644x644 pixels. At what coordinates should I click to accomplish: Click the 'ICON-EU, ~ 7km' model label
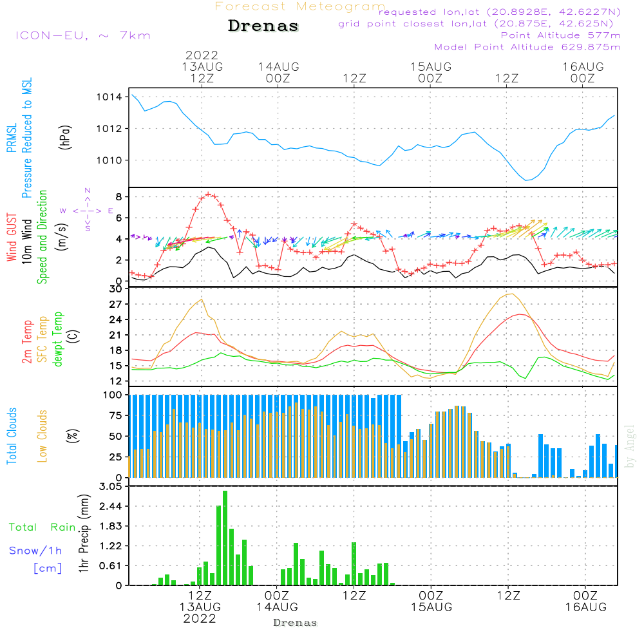pyautogui.click(x=83, y=35)
